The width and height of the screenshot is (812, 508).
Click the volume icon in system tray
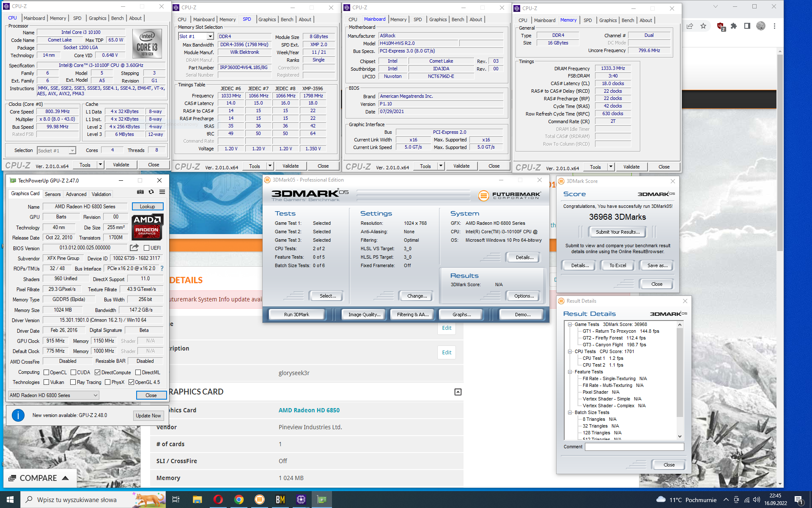pyautogui.click(x=757, y=500)
